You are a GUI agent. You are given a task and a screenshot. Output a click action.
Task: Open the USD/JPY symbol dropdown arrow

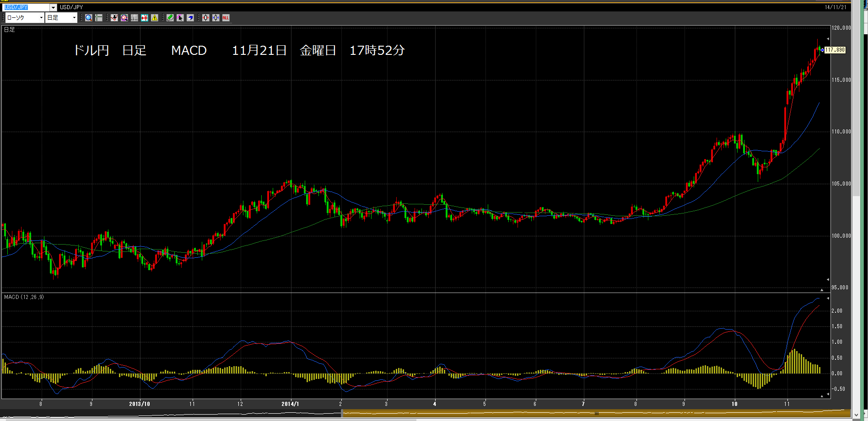click(x=53, y=7)
